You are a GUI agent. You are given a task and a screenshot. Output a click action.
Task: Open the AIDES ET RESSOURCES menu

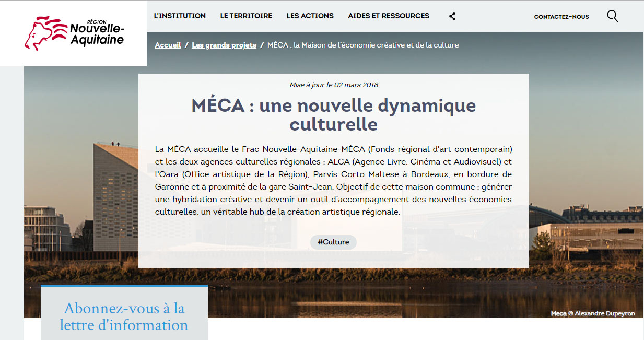point(389,16)
